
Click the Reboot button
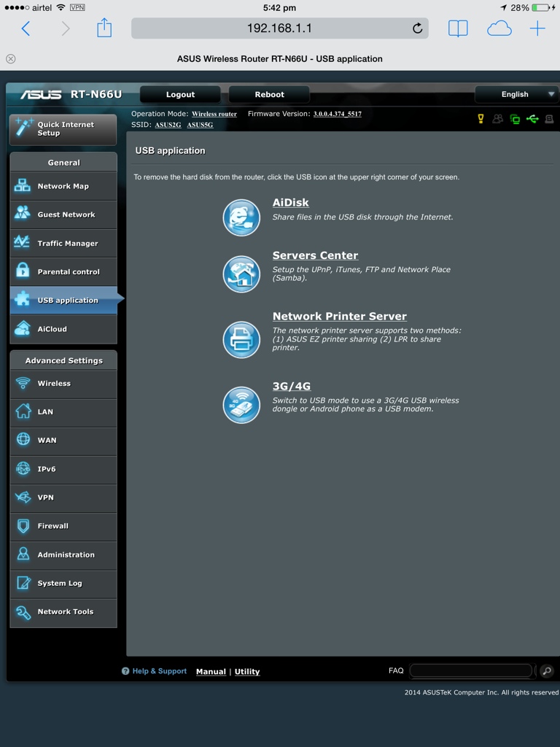coord(270,94)
